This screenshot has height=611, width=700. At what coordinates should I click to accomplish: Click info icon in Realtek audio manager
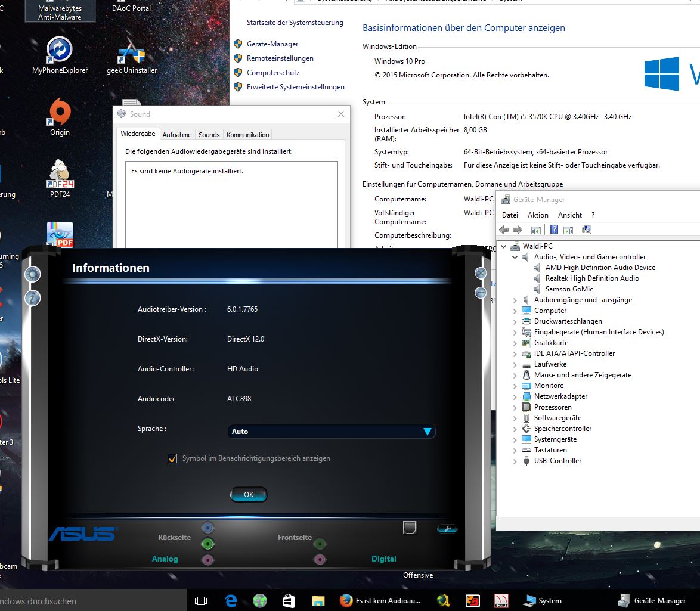[33, 297]
